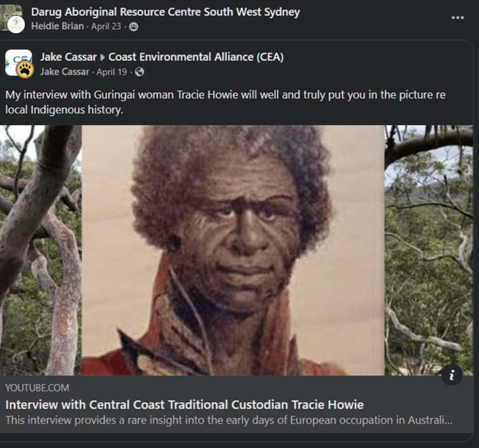Screen dimensions: 479x448
Task: Open the Interview with Tracie Howie link title
Action: [184, 405]
